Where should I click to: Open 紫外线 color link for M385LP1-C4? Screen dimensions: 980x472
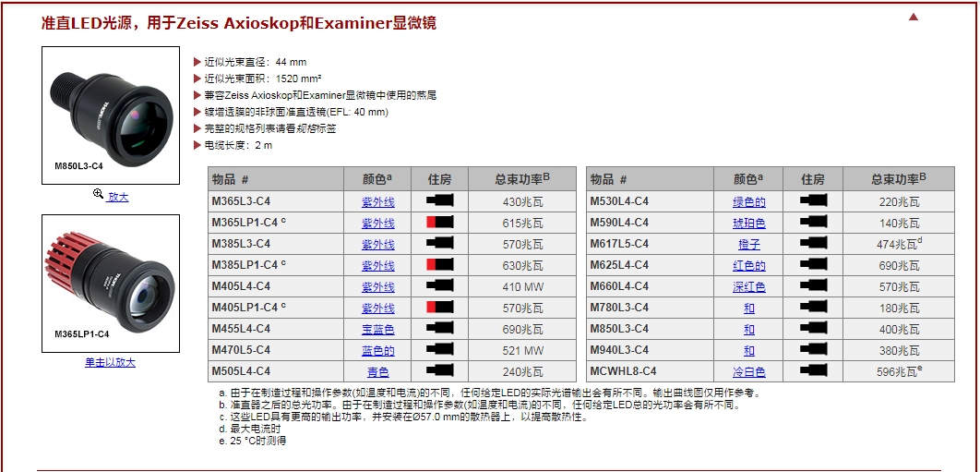(378, 266)
